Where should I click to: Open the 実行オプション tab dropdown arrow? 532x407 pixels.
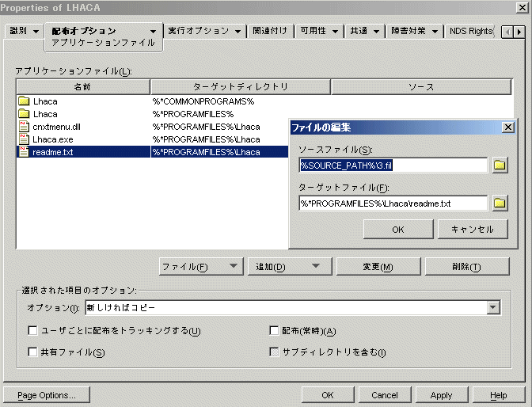pyautogui.click(x=237, y=32)
